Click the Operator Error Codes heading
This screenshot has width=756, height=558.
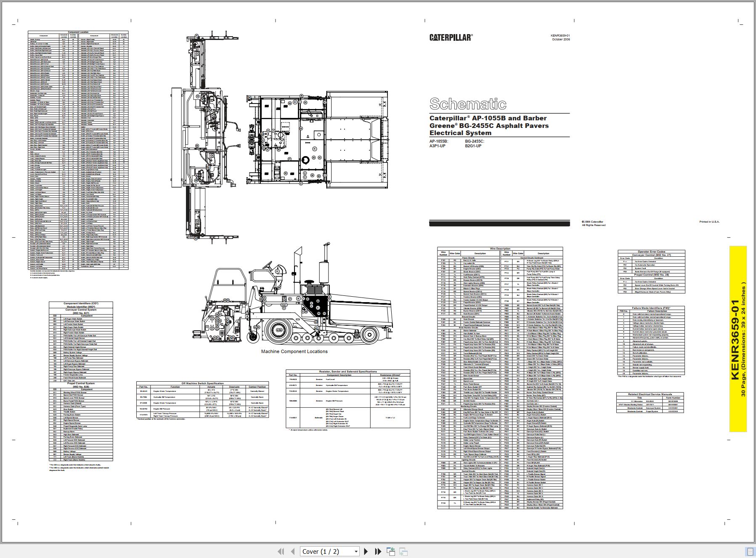click(x=651, y=252)
